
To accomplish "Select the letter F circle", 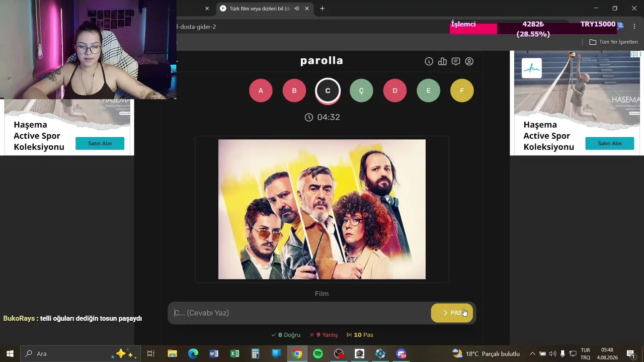I will tap(462, 90).
